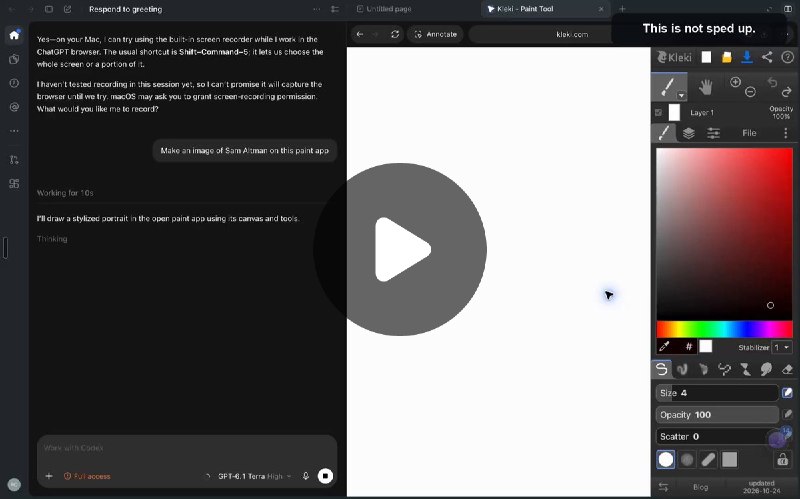Switch to the Untitled page tab
Viewport: 800px width, 499px height.
click(384, 9)
